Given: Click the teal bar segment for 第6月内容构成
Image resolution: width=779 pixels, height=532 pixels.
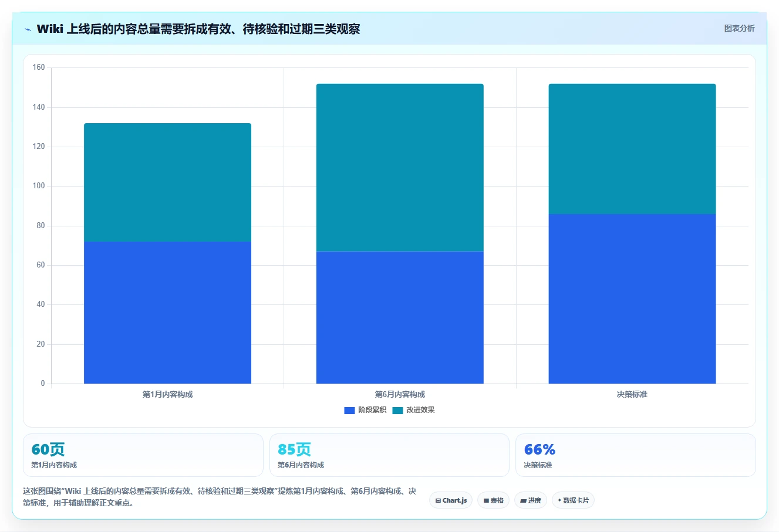Looking at the screenshot, I should [x=400, y=168].
